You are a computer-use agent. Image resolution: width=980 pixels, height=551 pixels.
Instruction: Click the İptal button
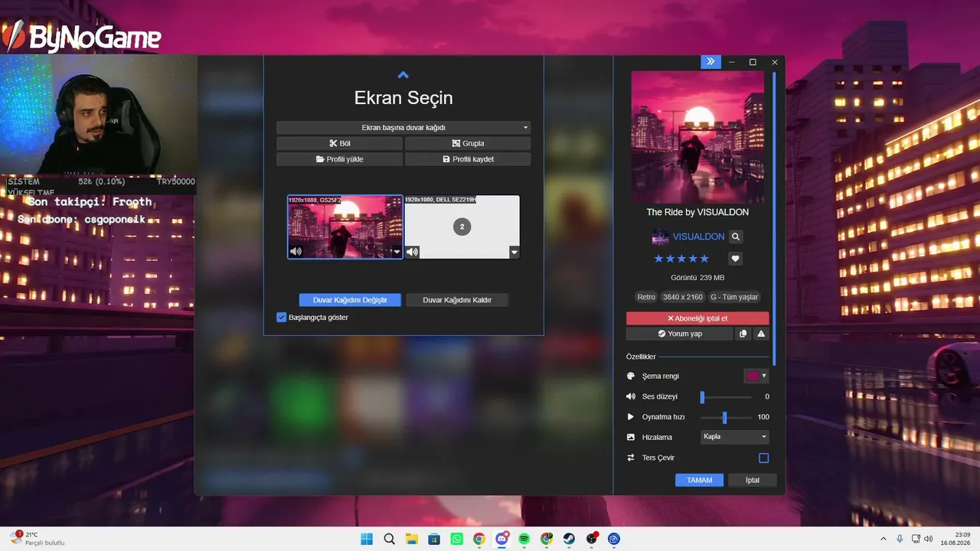click(x=753, y=480)
